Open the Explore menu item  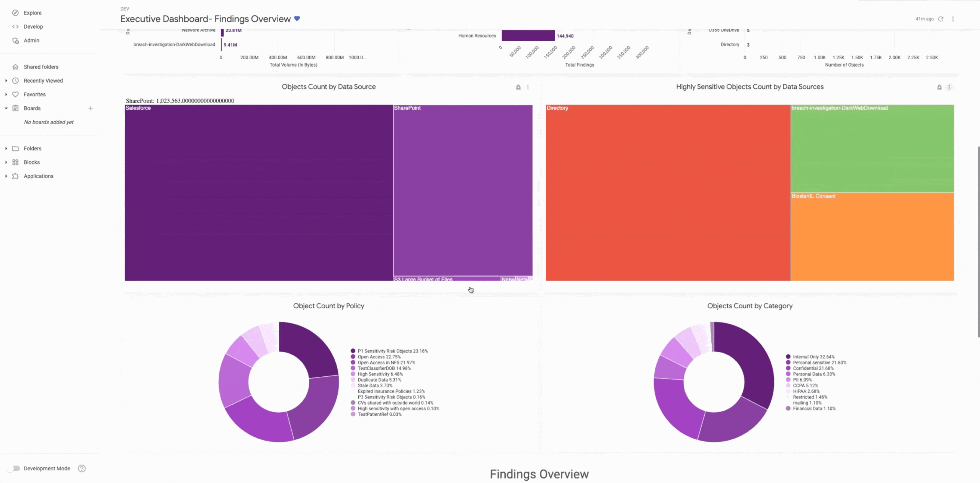pyautogui.click(x=33, y=13)
